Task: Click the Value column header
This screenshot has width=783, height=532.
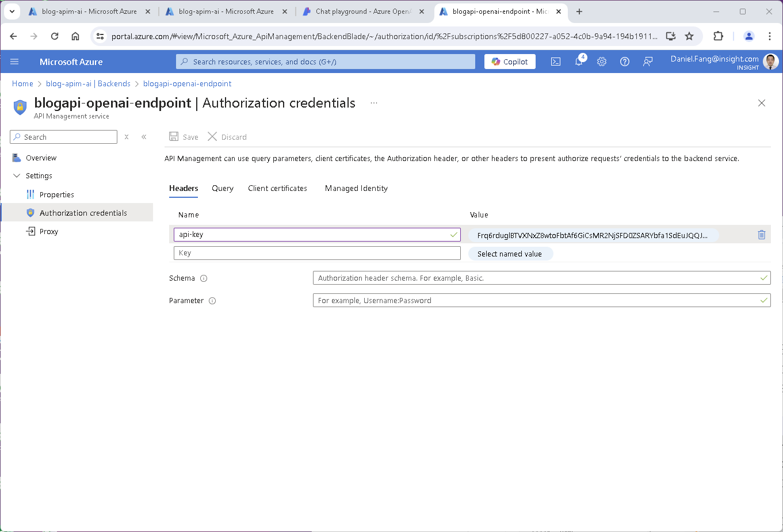Action: tap(479, 215)
